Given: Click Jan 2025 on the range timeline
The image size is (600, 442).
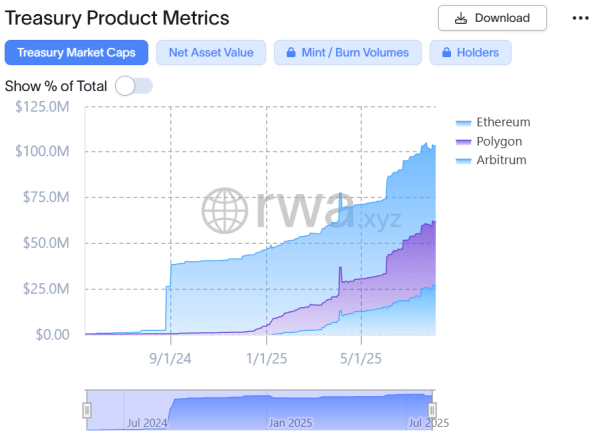Looking at the screenshot, I should [x=291, y=423].
